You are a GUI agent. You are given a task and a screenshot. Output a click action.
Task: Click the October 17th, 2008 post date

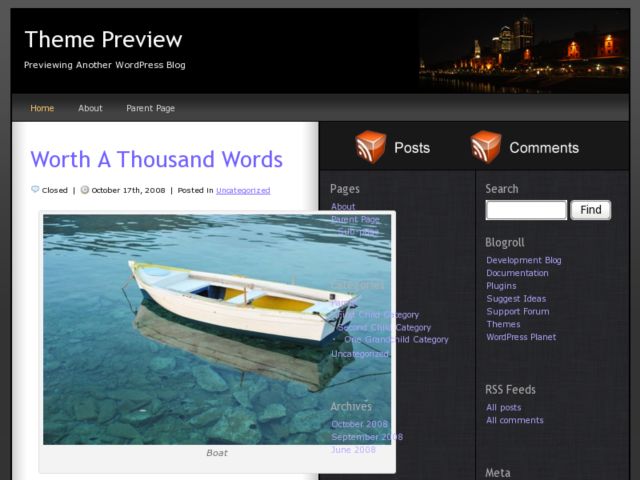[129, 190]
